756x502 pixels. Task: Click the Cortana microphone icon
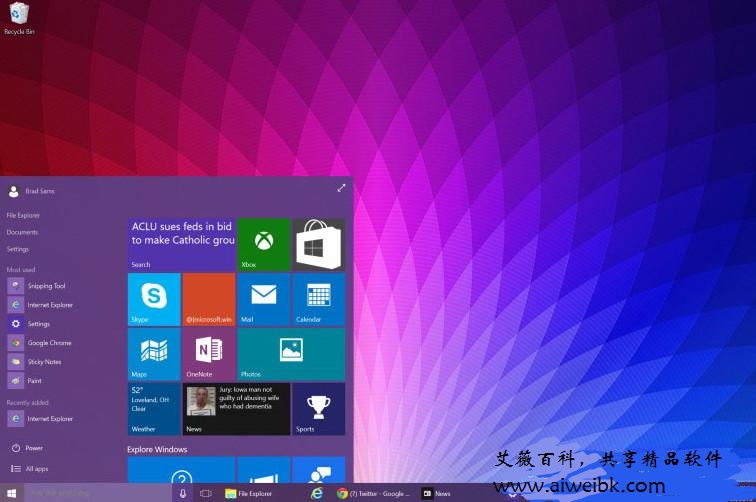pyautogui.click(x=183, y=493)
